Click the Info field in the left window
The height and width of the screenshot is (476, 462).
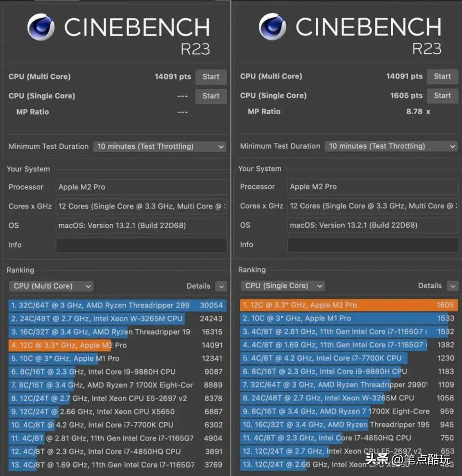coord(142,245)
